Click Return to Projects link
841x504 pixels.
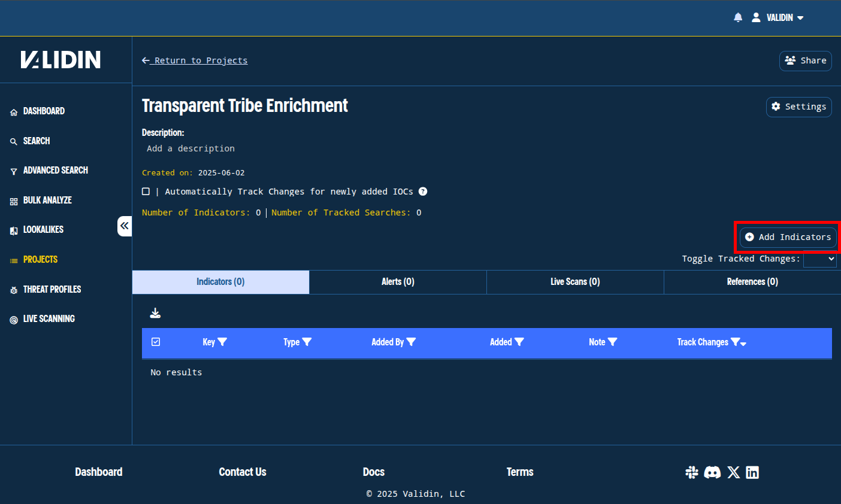(x=195, y=60)
